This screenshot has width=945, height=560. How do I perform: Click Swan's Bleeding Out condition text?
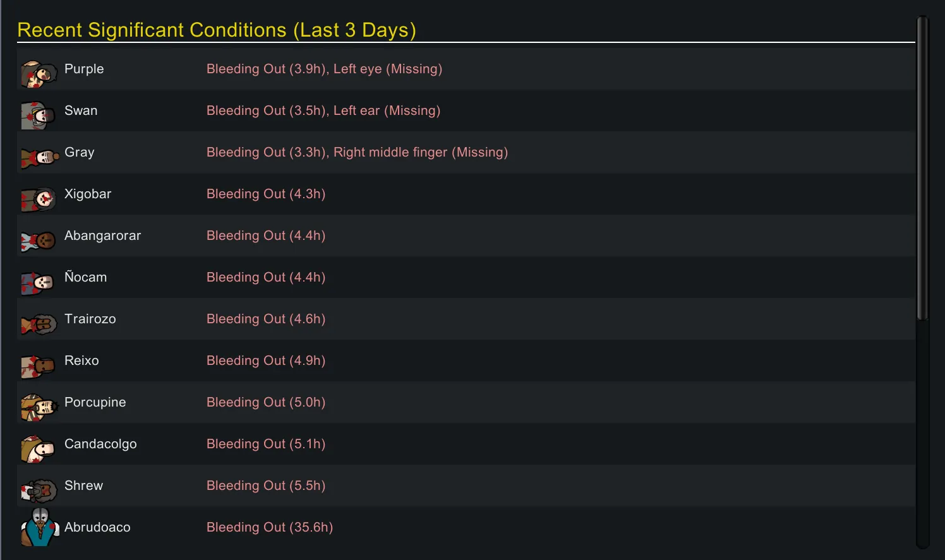pyautogui.click(x=266, y=110)
